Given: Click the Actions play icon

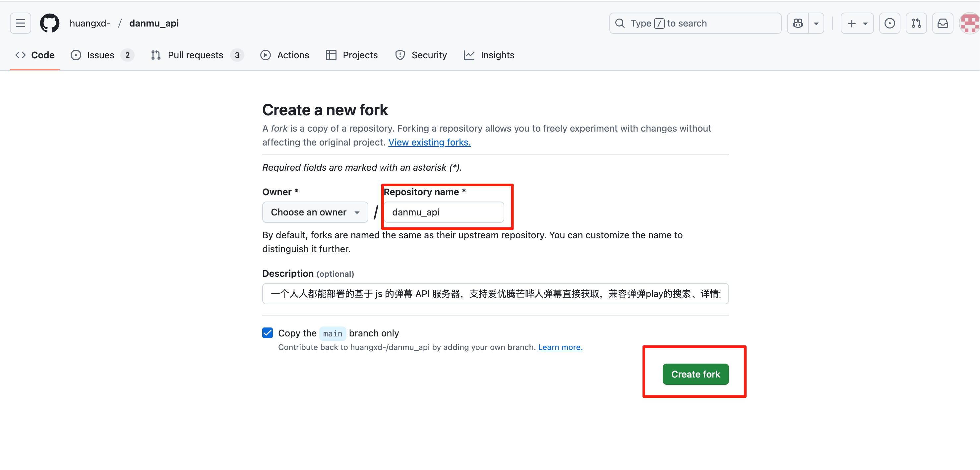Looking at the screenshot, I should [265, 55].
